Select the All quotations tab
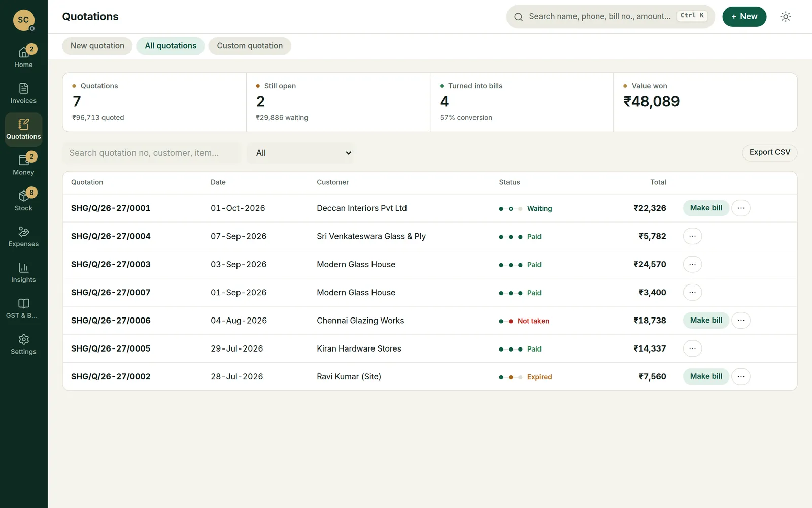The image size is (812, 508). click(x=171, y=46)
